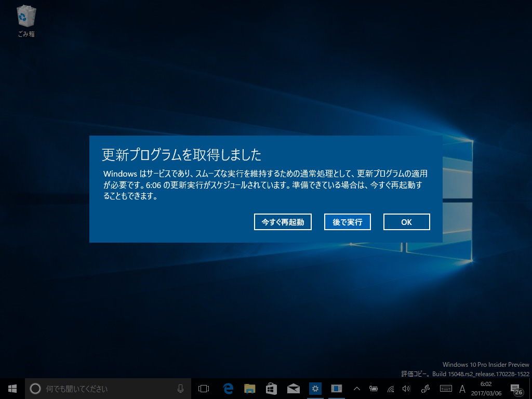Expand hidden tray icons with the chevron
Screen dimensions: 532x399
point(356,388)
